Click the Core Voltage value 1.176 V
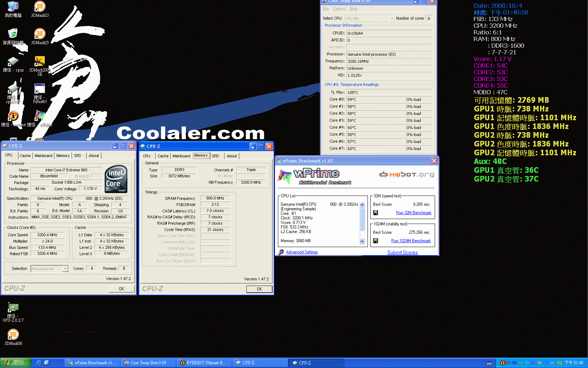Viewport: 588px width, 368px height. (90, 189)
